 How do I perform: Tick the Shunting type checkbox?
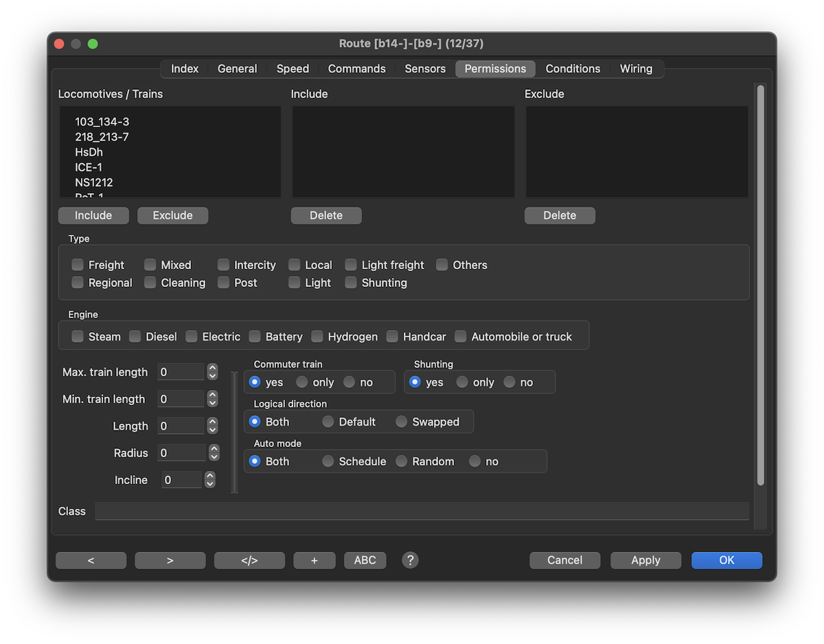tap(351, 283)
